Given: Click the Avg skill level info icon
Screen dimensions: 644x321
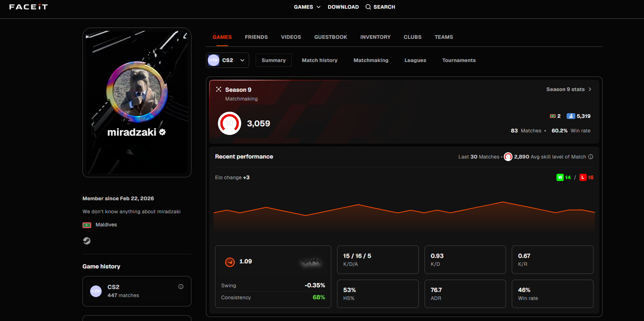Looking at the screenshot, I should [591, 157].
